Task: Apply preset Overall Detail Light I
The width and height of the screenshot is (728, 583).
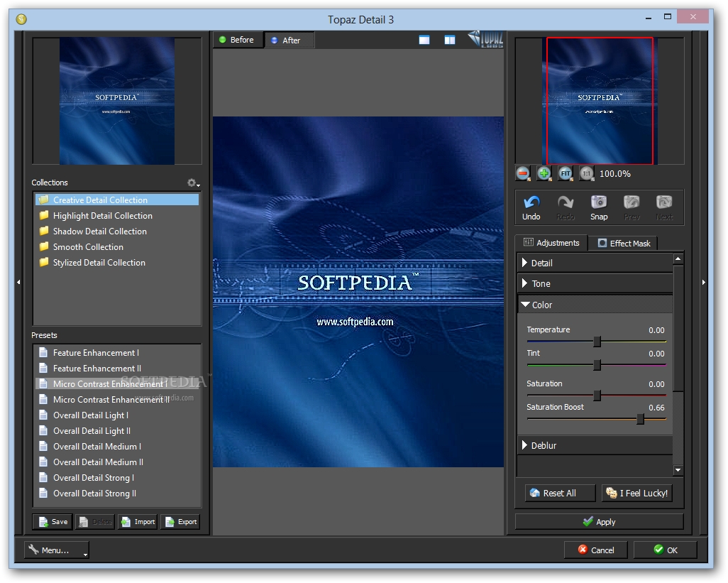Action: coord(117,415)
